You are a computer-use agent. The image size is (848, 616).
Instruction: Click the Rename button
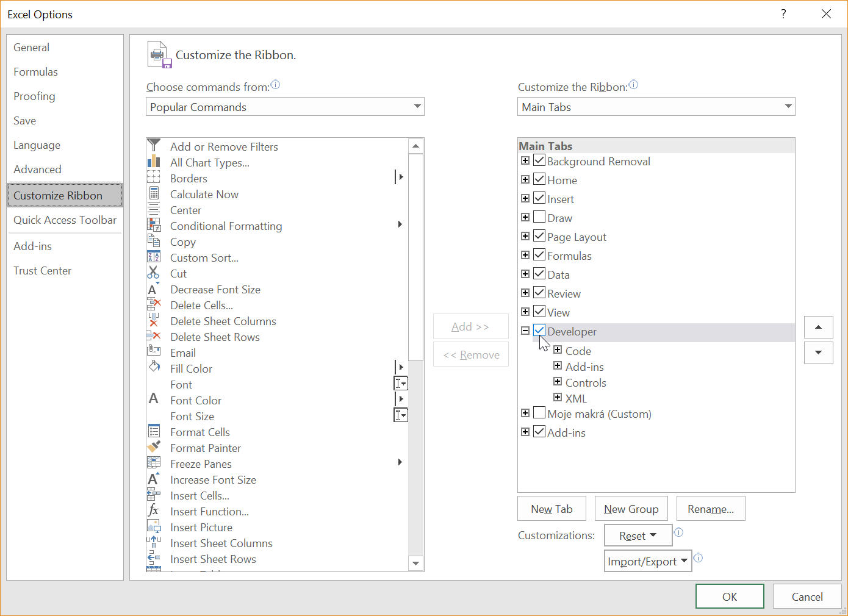711,509
